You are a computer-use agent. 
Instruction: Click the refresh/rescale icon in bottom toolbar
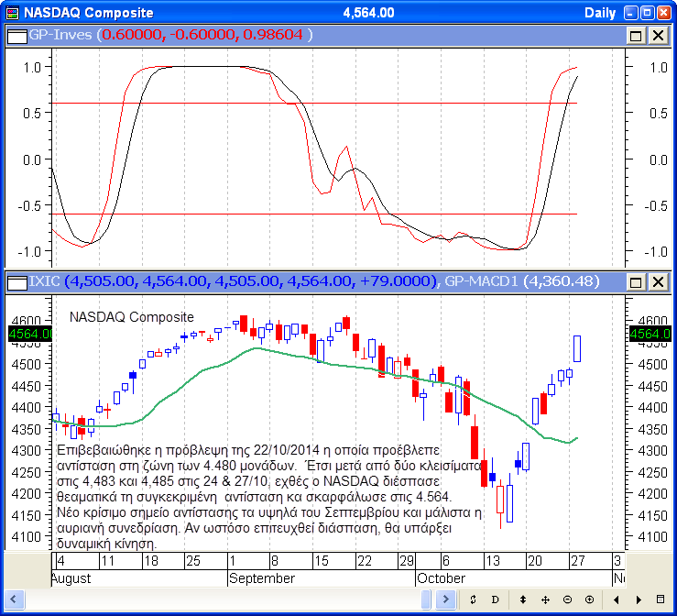point(473,599)
